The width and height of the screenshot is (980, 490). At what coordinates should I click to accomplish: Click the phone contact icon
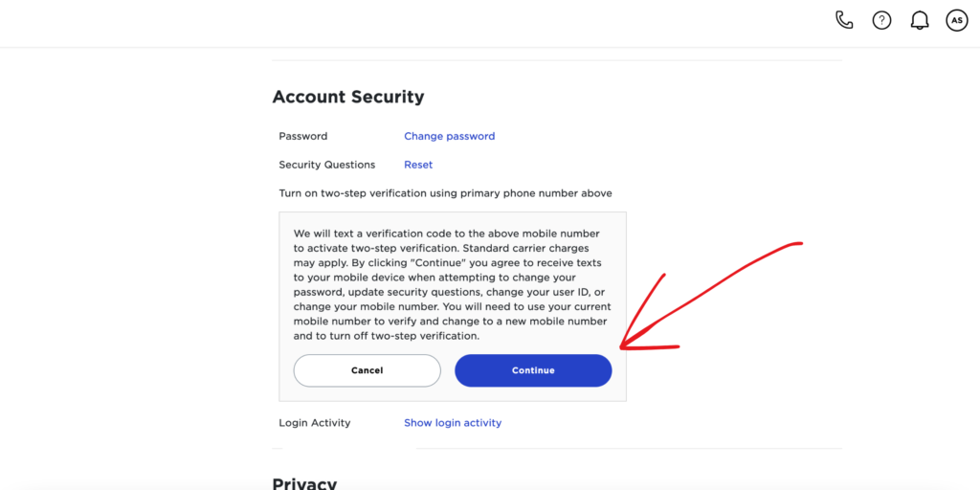coord(844,20)
